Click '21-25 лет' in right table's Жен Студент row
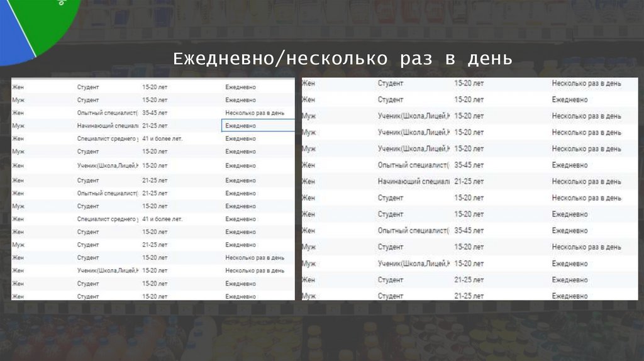Screen dimensions: 644x361 [469, 280]
